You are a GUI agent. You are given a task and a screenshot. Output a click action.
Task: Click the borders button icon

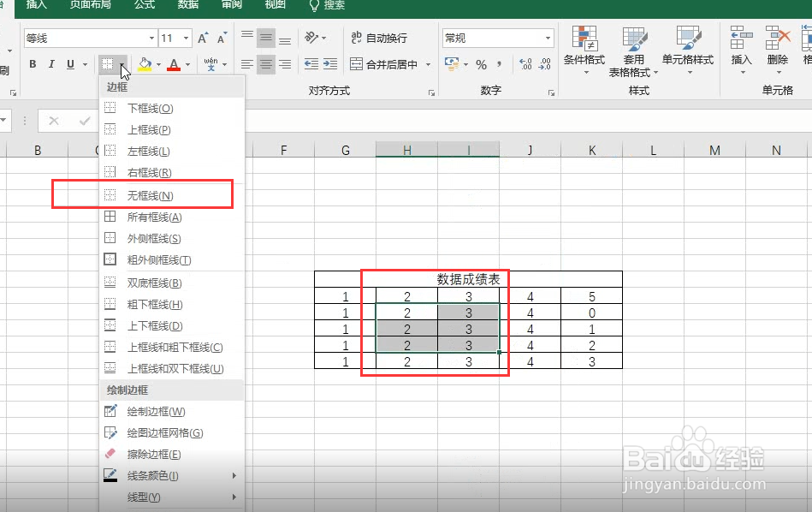coord(107,64)
